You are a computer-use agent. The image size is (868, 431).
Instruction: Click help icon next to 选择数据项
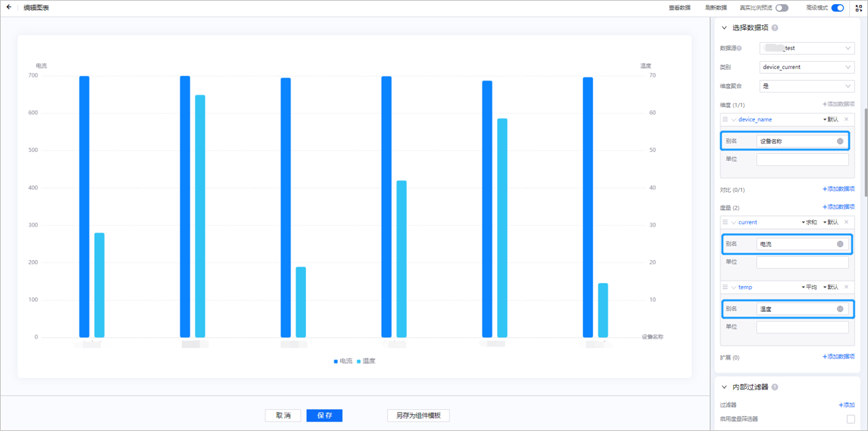(x=775, y=28)
